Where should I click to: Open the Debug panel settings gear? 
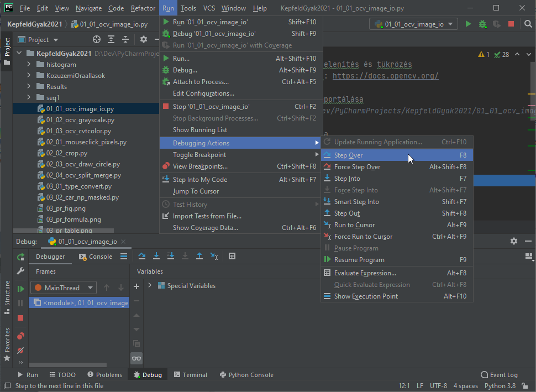click(x=514, y=241)
